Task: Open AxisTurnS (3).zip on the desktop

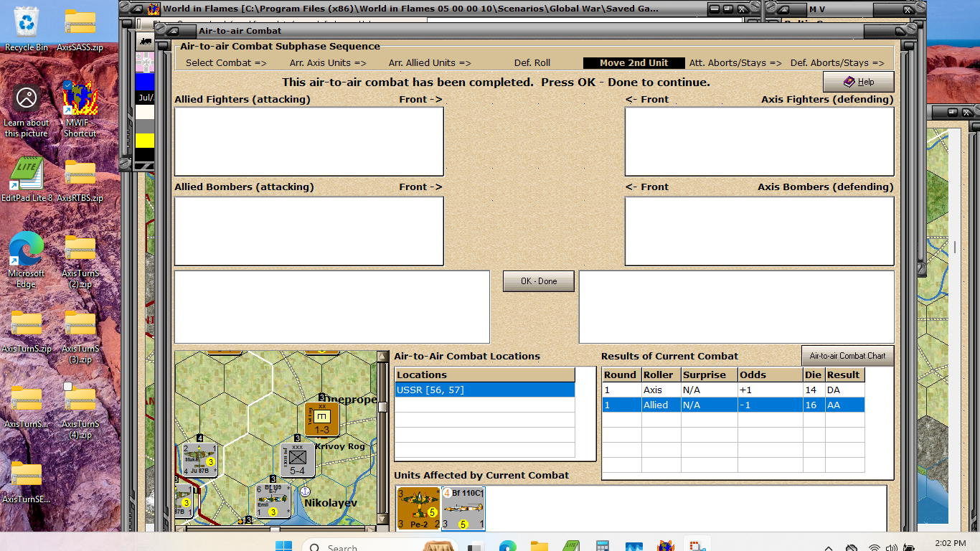Action: (80, 337)
